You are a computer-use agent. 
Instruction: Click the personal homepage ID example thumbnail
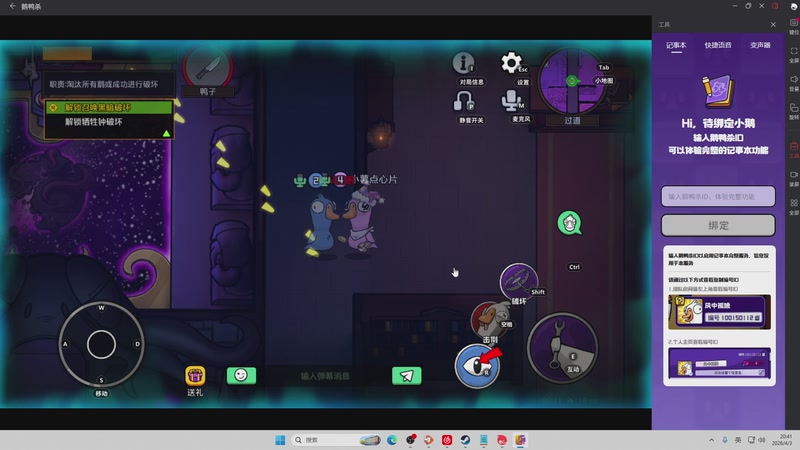click(719, 363)
